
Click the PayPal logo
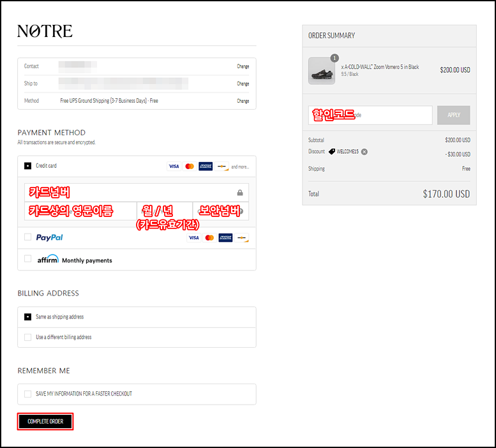pyautogui.click(x=49, y=237)
